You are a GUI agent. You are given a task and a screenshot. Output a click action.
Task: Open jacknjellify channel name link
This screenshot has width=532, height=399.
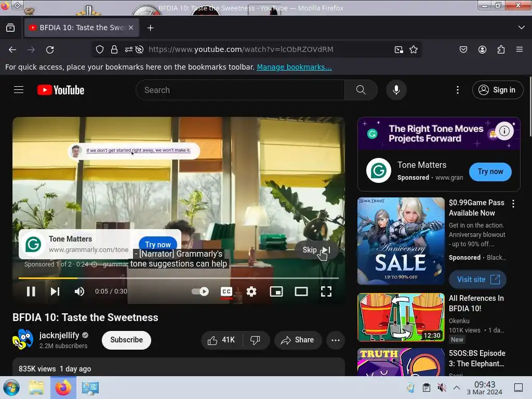[x=59, y=335]
